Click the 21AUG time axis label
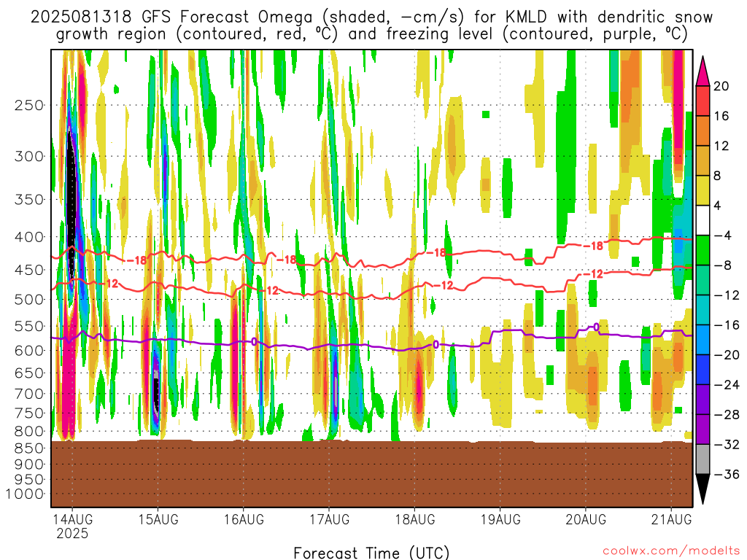The height and width of the screenshot is (560, 747). [671, 519]
